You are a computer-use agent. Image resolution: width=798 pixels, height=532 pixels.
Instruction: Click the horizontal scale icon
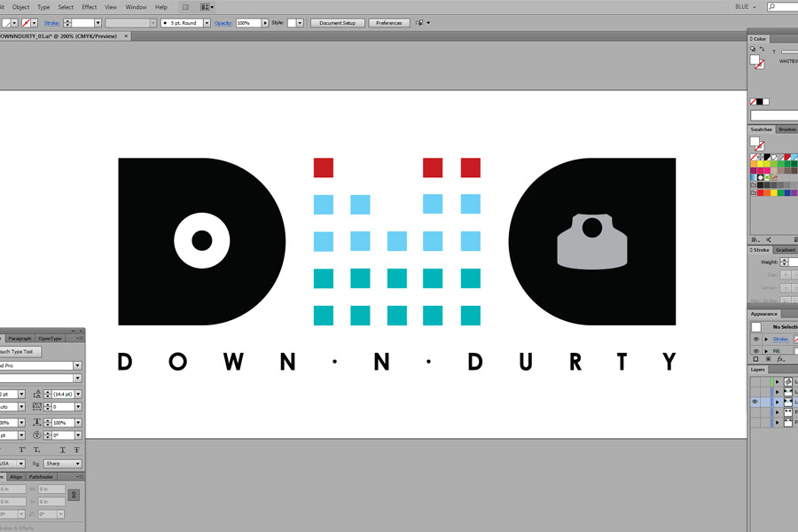tap(36, 423)
